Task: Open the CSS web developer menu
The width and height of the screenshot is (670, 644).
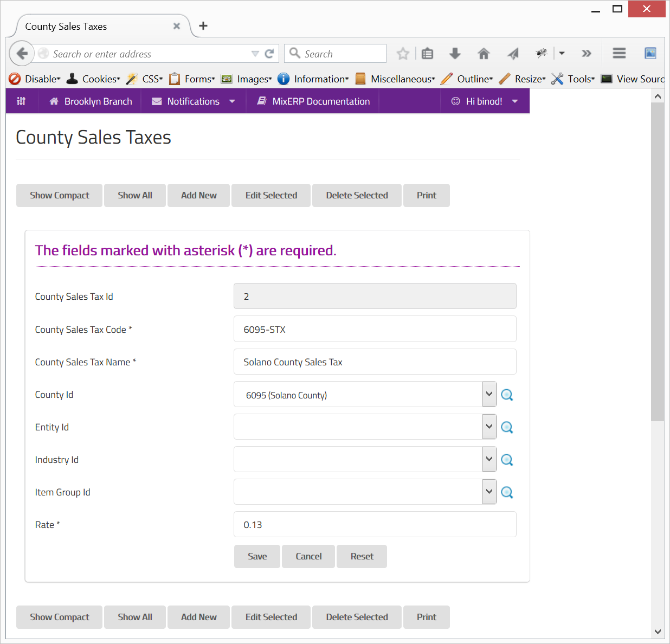Action: [145, 79]
